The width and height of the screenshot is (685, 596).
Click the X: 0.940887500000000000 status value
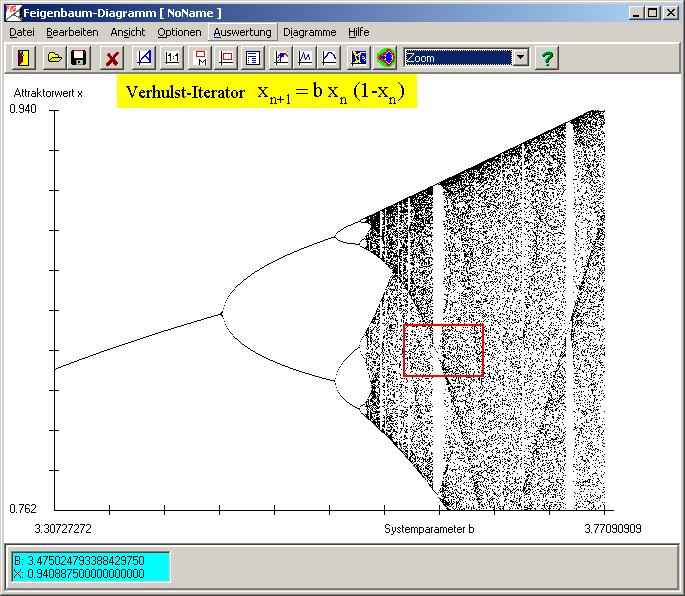(79, 574)
